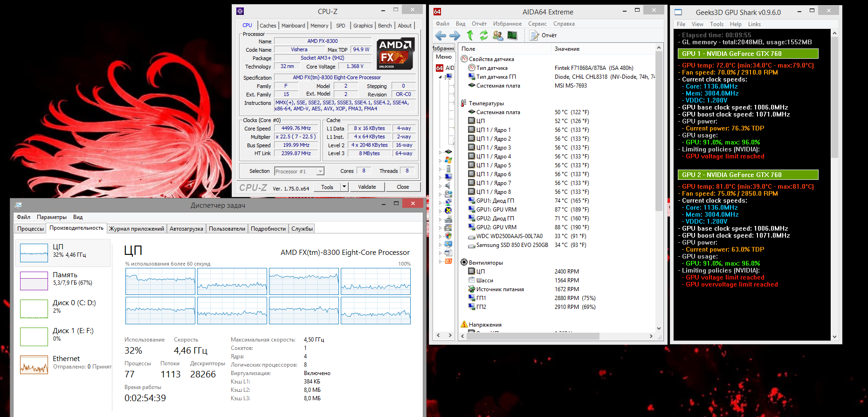Click the Close button in CPU-Z
868x417 pixels.
(403, 187)
